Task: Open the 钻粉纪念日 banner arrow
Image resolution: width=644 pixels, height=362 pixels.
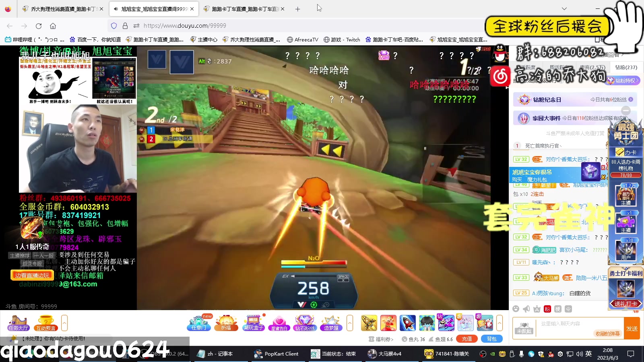Action: point(631,99)
